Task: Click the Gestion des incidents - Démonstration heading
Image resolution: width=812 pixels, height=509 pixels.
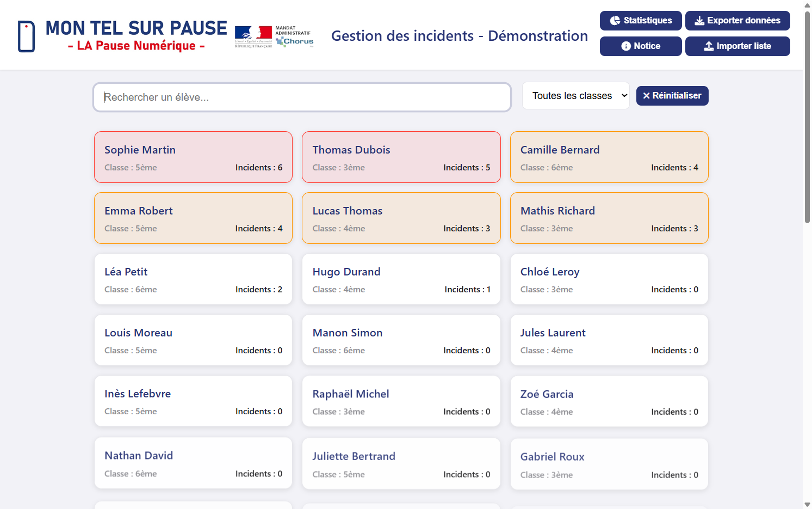Action: click(460, 36)
